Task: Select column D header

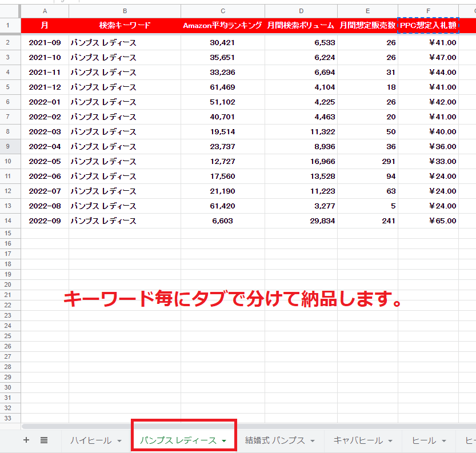Action: click(x=301, y=11)
